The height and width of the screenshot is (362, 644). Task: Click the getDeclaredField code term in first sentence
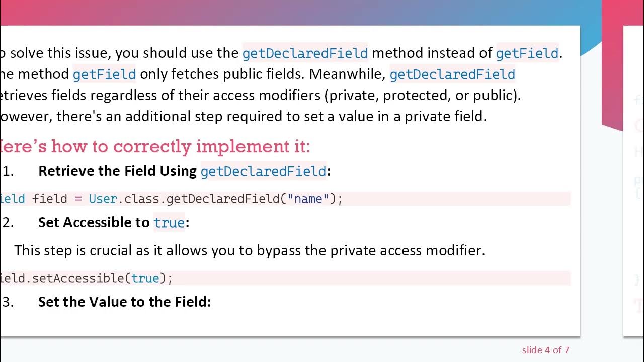coord(305,53)
